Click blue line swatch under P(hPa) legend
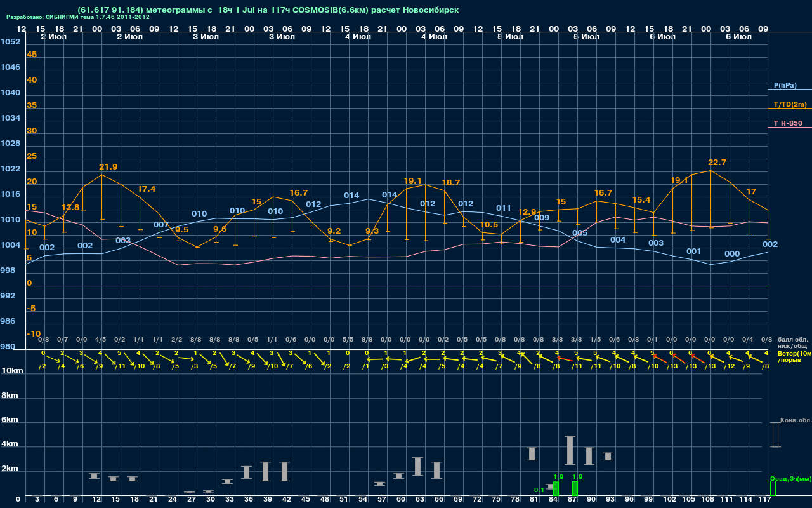 pyautogui.click(x=789, y=90)
